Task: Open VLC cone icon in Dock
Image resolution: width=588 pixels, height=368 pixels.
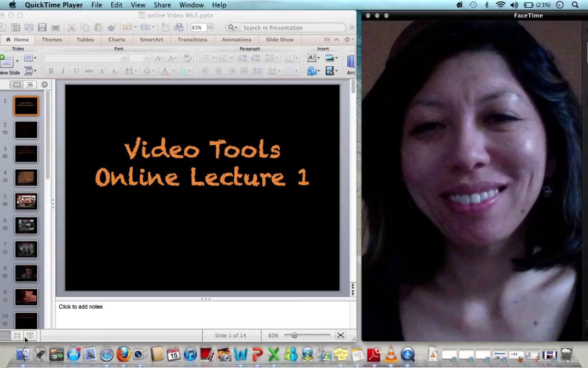Action: 390,354
